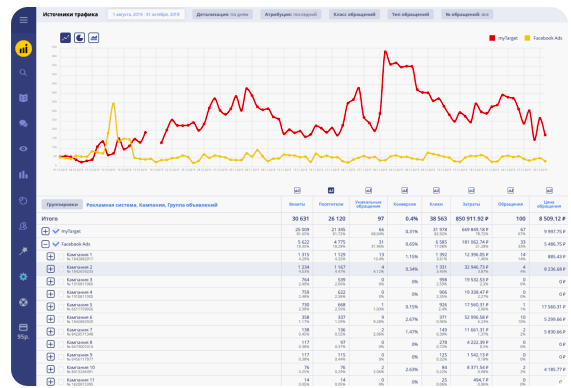Toggle the red myTarget legend swatch

[492, 38]
